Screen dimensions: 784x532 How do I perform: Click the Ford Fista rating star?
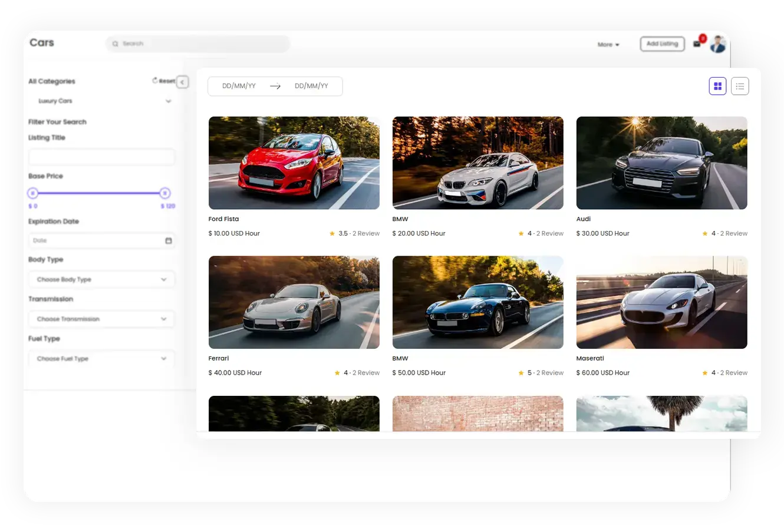[x=332, y=233]
